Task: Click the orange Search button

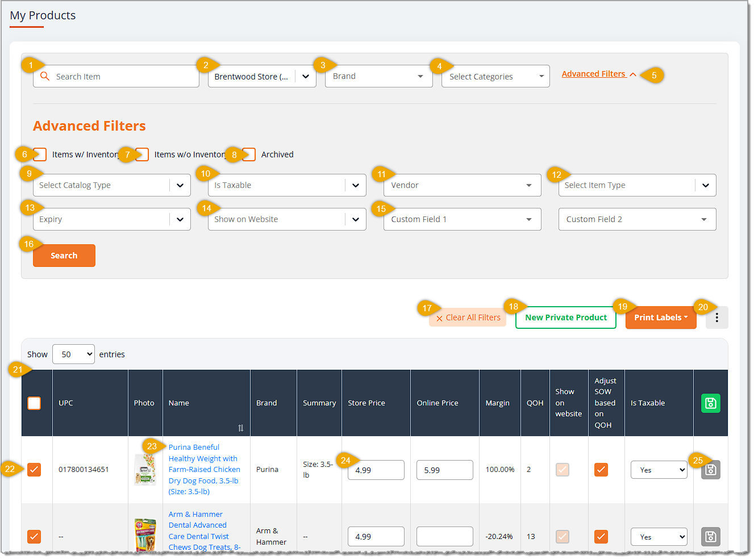Action: (x=64, y=256)
